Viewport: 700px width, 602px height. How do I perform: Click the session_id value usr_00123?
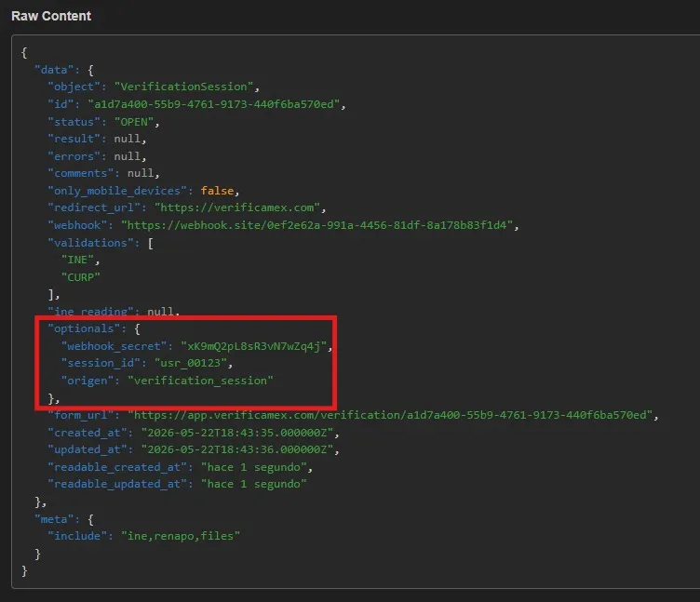tap(191, 363)
